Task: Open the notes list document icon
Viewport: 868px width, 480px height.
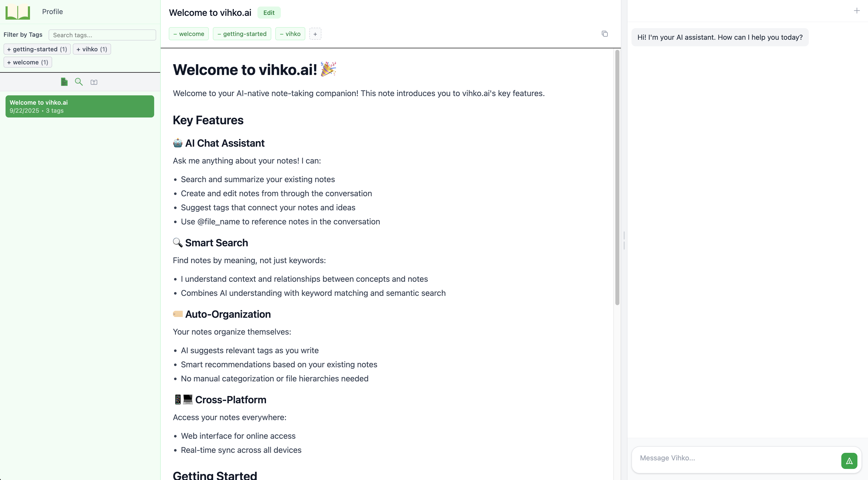Action: click(x=64, y=82)
